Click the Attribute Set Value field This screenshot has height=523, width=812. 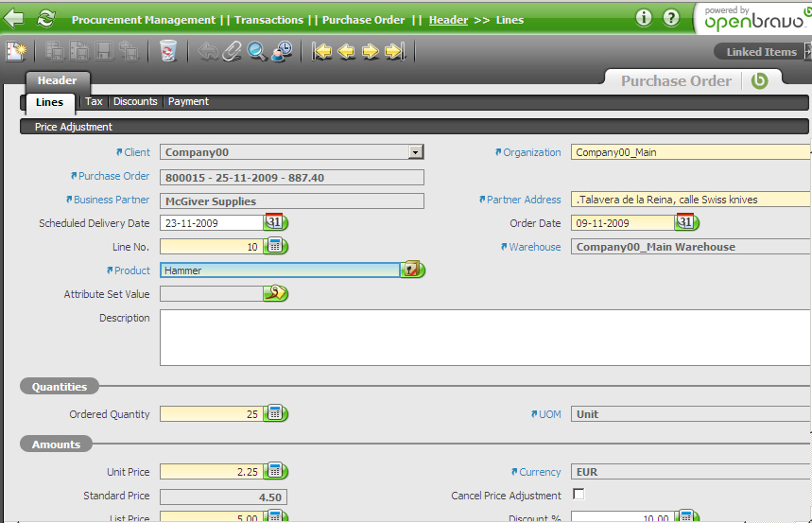click(212, 294)
